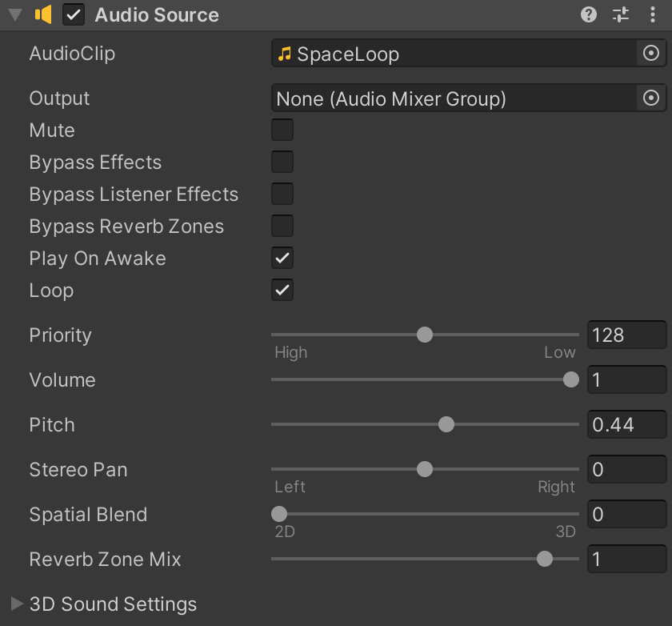Open the Audio Source help reference icon
This screenshot has width=672, height=626.
(x=589, y=14)
